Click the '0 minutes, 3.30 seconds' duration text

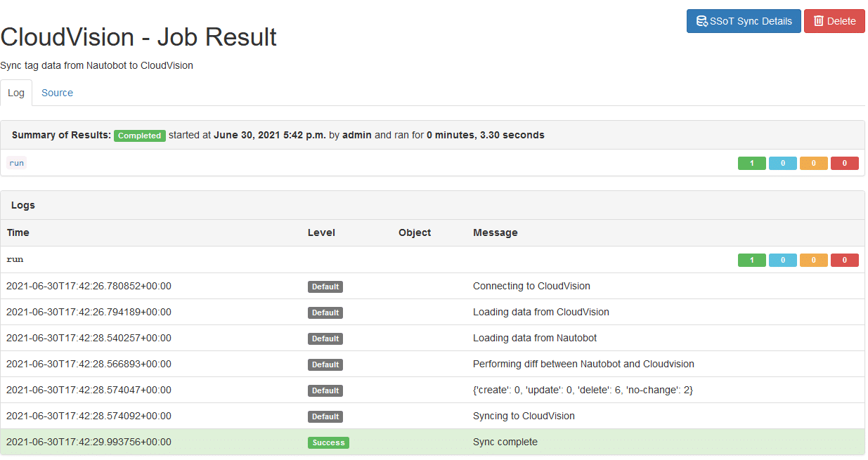coord(486,135)
